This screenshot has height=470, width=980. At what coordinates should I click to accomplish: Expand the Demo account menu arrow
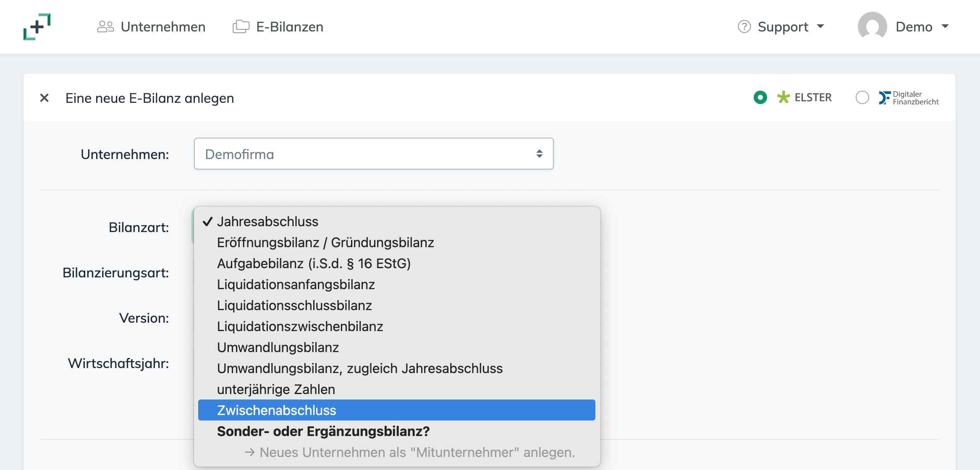click(x=945, y=26)
